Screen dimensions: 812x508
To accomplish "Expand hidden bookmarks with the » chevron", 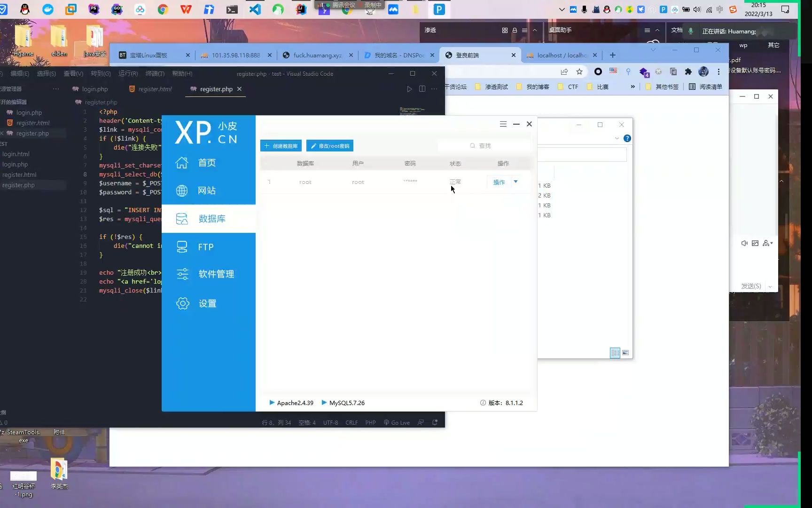I will pyautogui.click(x=632, y=87).
